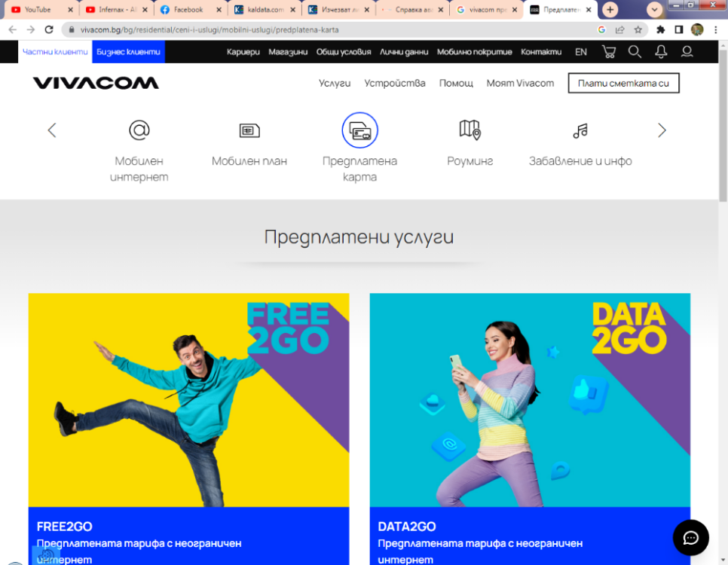This screenshot has width=728, height=565.
Task: Open the Моят Vivacom menu
Action: [520, 83]
